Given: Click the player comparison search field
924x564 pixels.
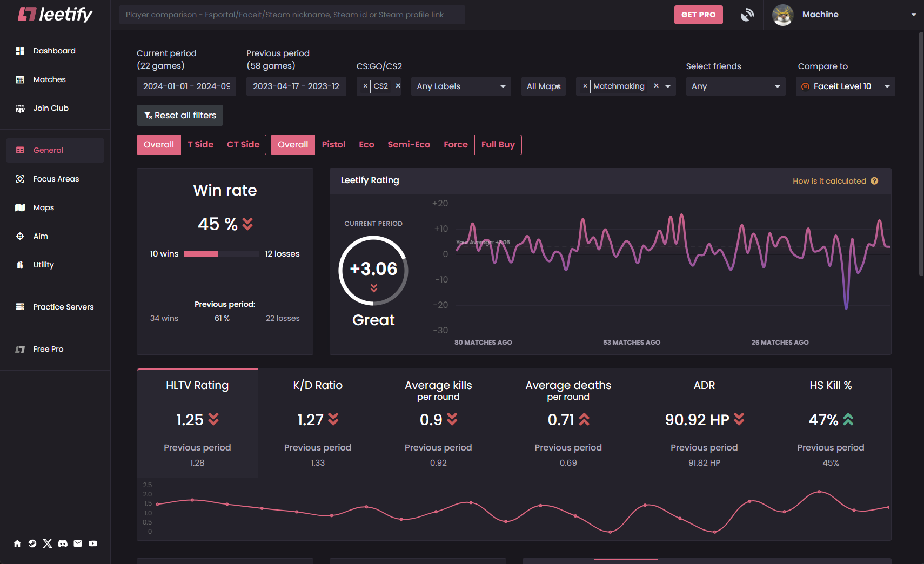Looking at the screenshot, I should 292,15.
